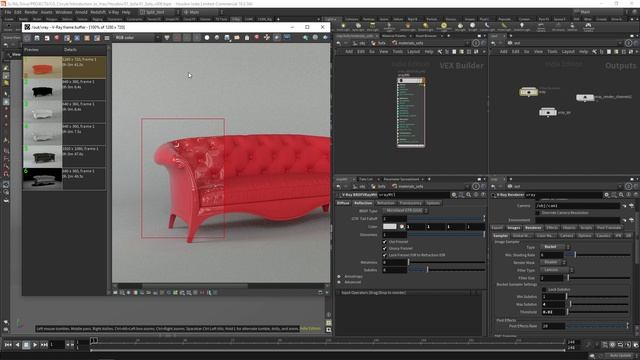Switch to the Diffuse tab
Viewport: 640px width, 360px height.
pyautogui.click(x=343, y=203)
